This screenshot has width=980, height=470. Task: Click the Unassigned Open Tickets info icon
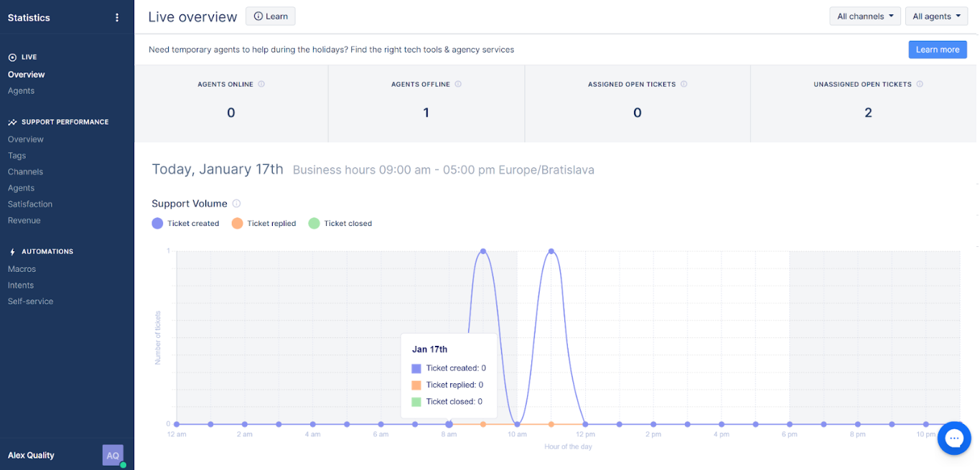click(x=920, y=84)
